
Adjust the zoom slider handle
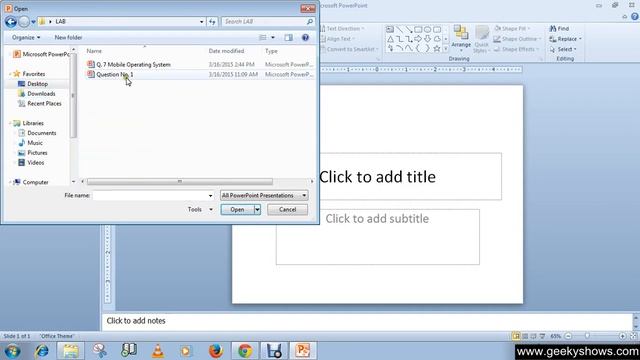pos(587,336)
